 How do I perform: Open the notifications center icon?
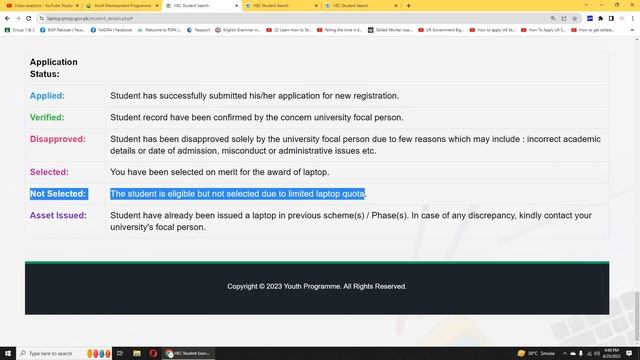629,353
